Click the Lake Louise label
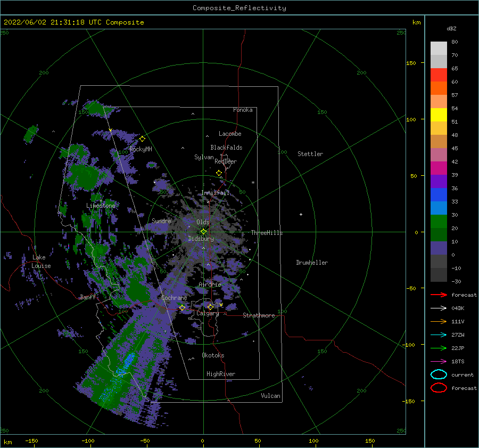Screen dimensions: 479x448 tap(41, 262)
